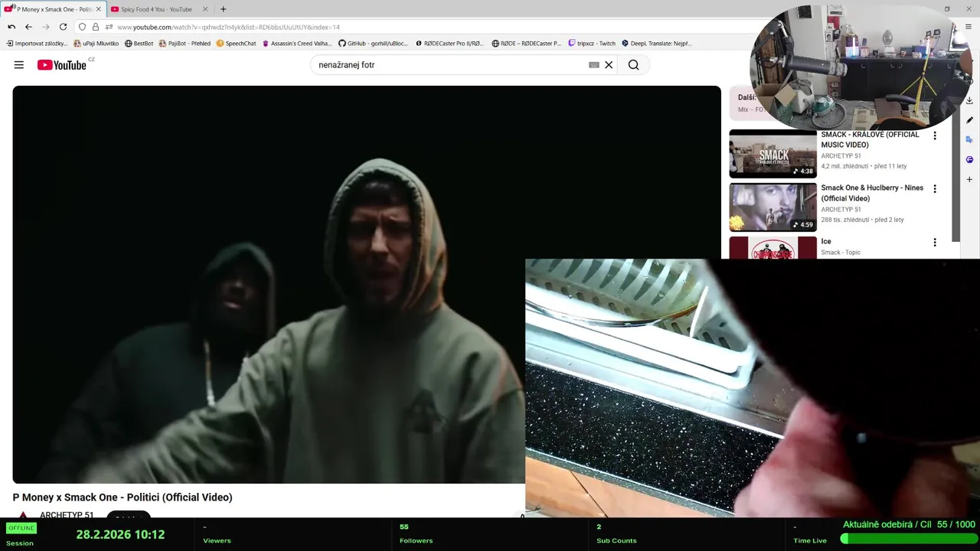Open the padlock site security info
The width and height of the screenshot is (980, 551).
click(x=96, y=27)
